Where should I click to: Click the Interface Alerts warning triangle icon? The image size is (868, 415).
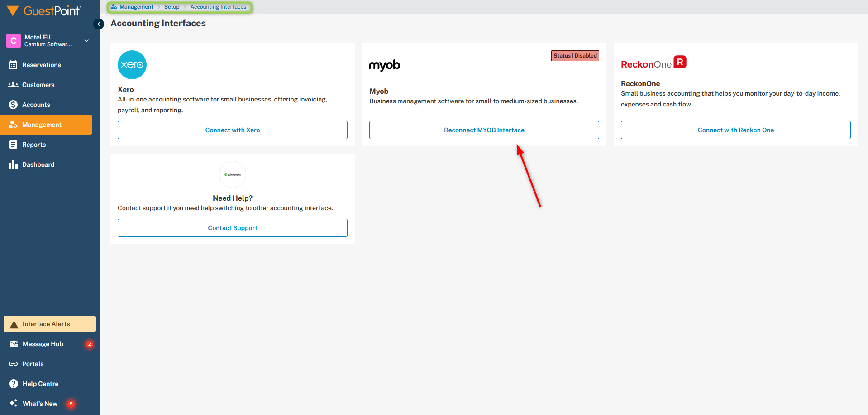(14, 324)
